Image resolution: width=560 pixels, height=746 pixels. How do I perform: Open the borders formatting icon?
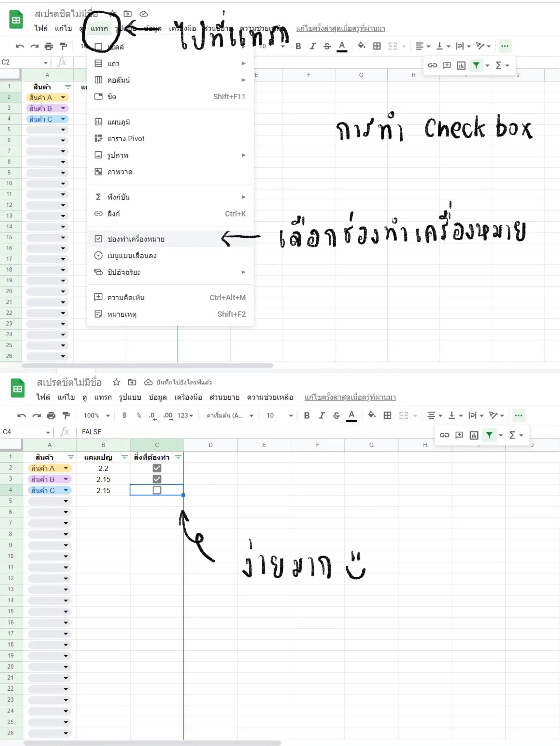coord(387,415)
